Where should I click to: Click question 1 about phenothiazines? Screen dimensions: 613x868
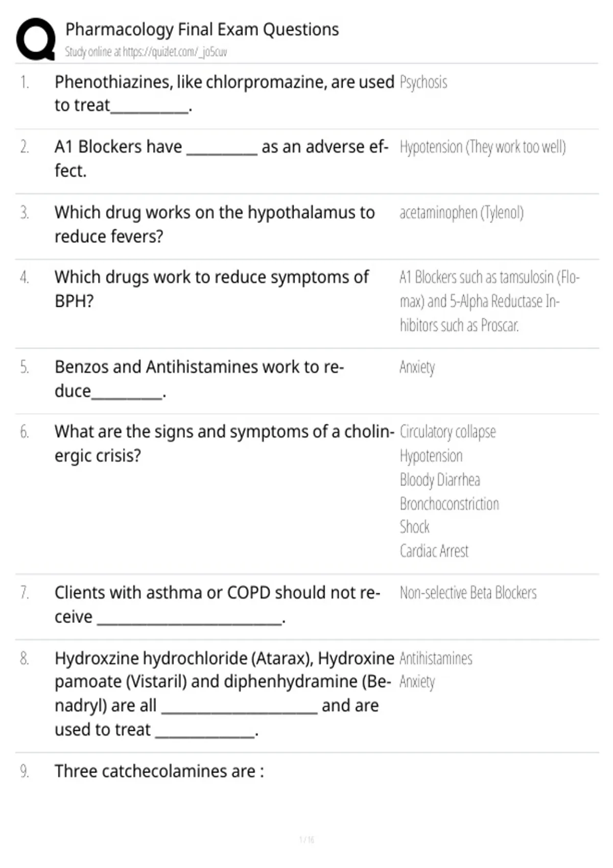point(224,93)
